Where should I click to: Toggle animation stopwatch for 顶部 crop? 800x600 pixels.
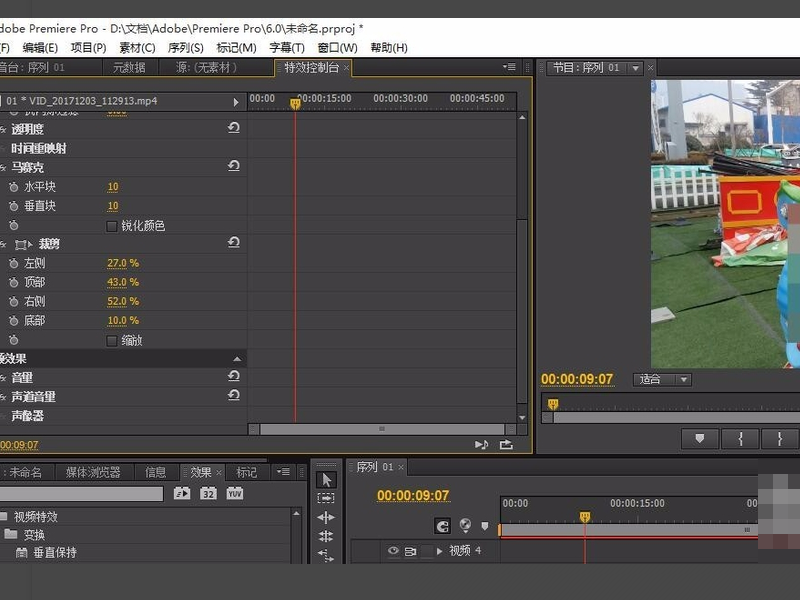click(x=14, y=283)
